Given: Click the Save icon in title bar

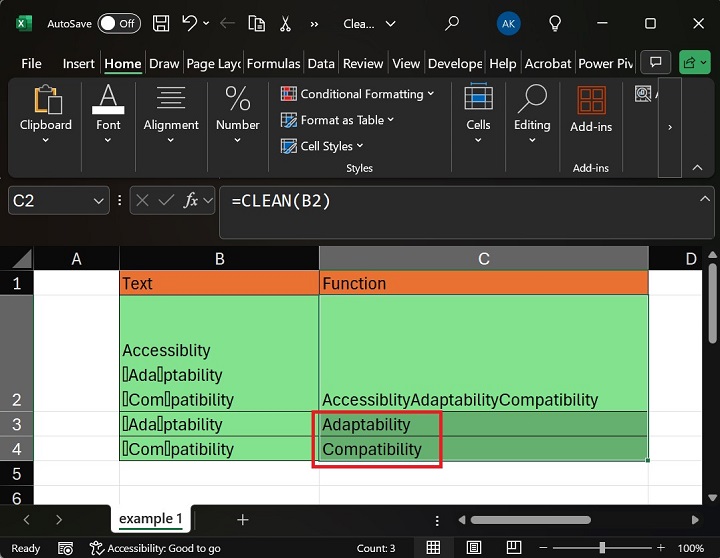Looking at the screenshot, I should point(161,23).
